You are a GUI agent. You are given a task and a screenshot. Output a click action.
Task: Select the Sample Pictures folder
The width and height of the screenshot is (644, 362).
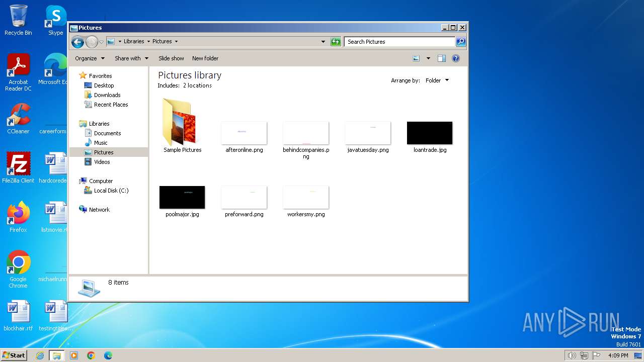point(182,126)
